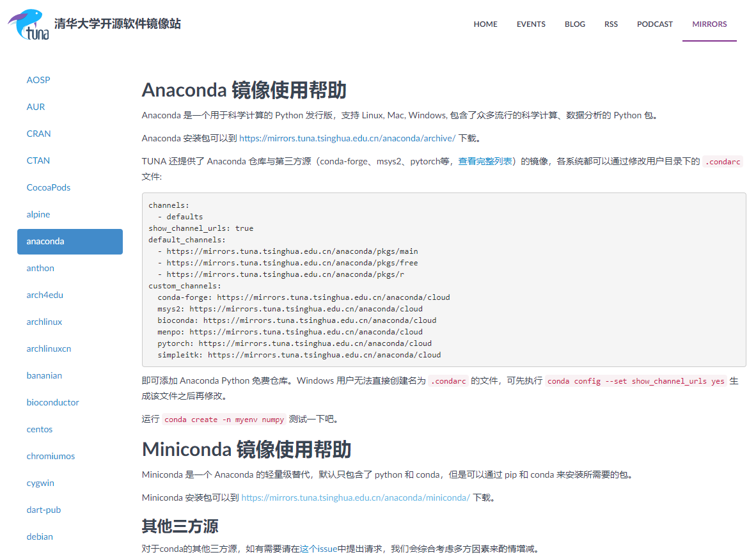Image resolution: width=756 pixels, height=557 pixels.
Task: Open anthon mirror help
Action: tap(40, 268)
